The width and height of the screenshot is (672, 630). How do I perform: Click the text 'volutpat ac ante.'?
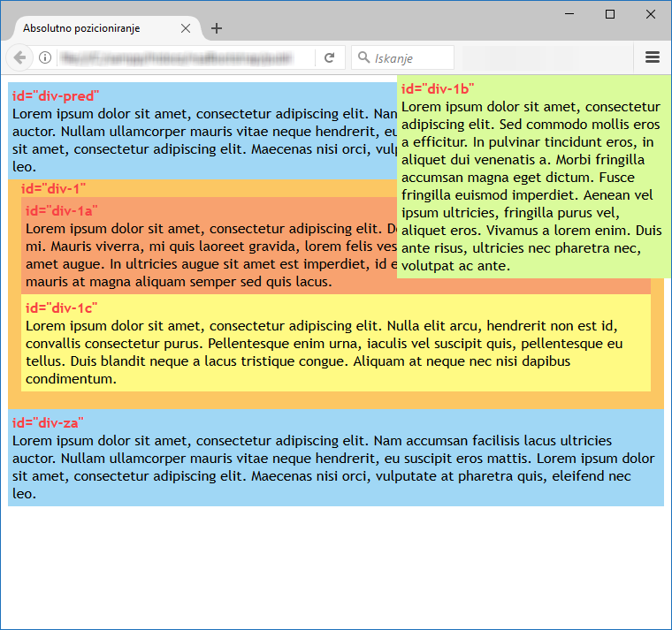click(455, 266)
